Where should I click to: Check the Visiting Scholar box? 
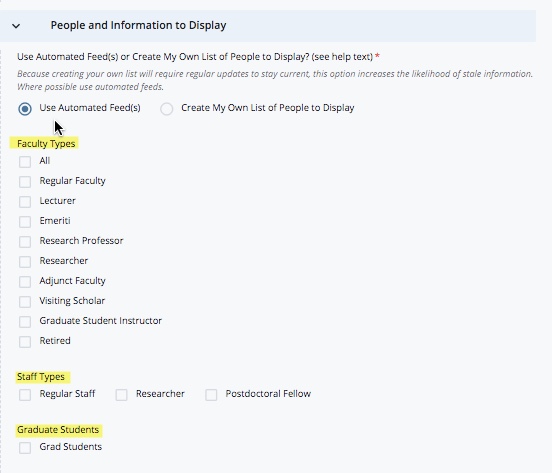(25, 302)
